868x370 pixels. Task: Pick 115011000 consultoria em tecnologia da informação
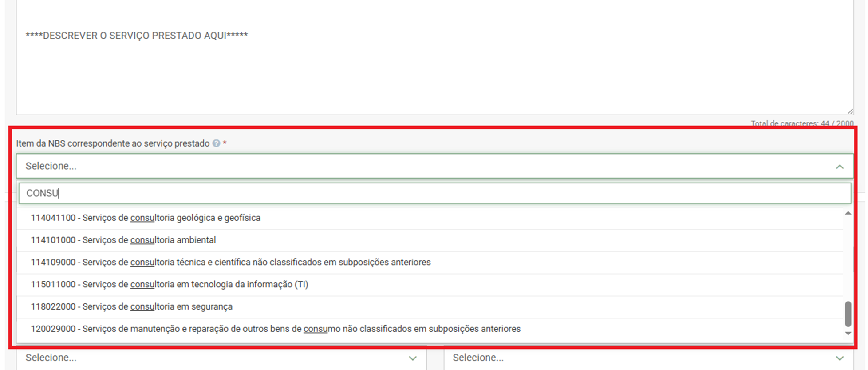[170, 285]
